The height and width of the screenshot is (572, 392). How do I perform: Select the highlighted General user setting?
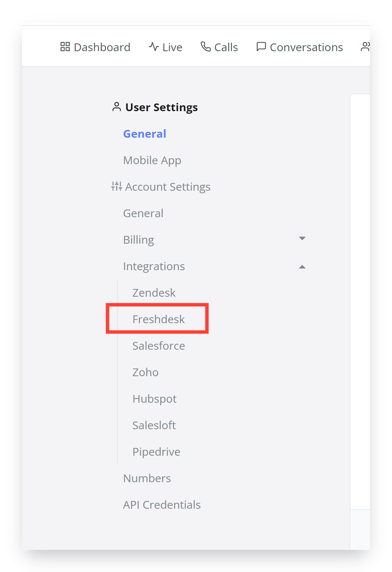(145, 134)
